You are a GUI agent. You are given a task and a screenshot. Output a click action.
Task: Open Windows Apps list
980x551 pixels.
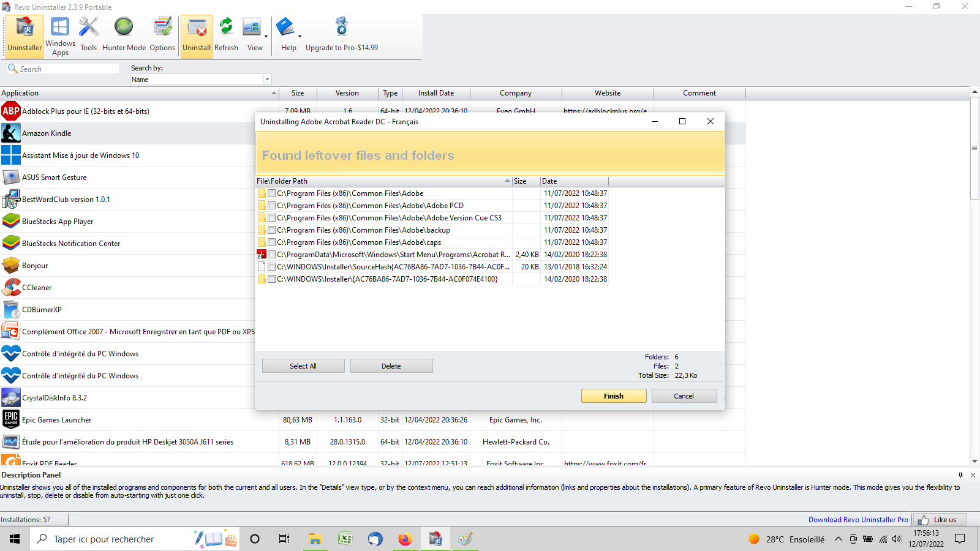click(60, 36)
